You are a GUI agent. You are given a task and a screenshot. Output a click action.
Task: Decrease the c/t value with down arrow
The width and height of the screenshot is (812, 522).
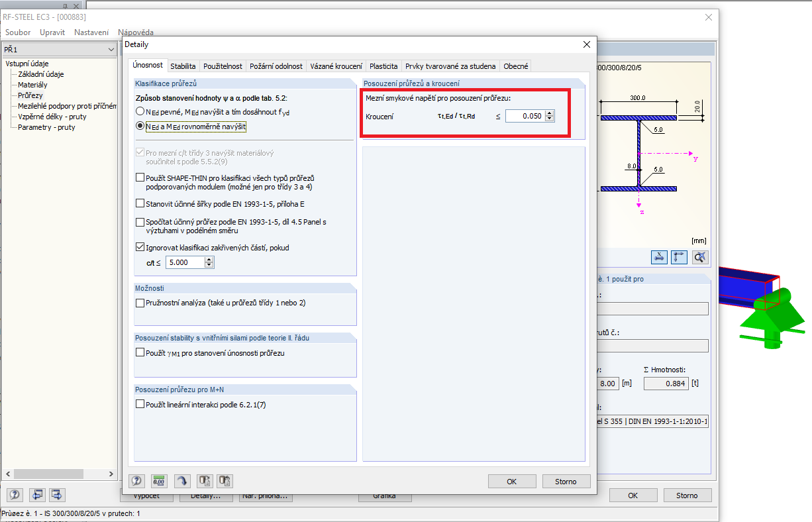coord(209,266)
